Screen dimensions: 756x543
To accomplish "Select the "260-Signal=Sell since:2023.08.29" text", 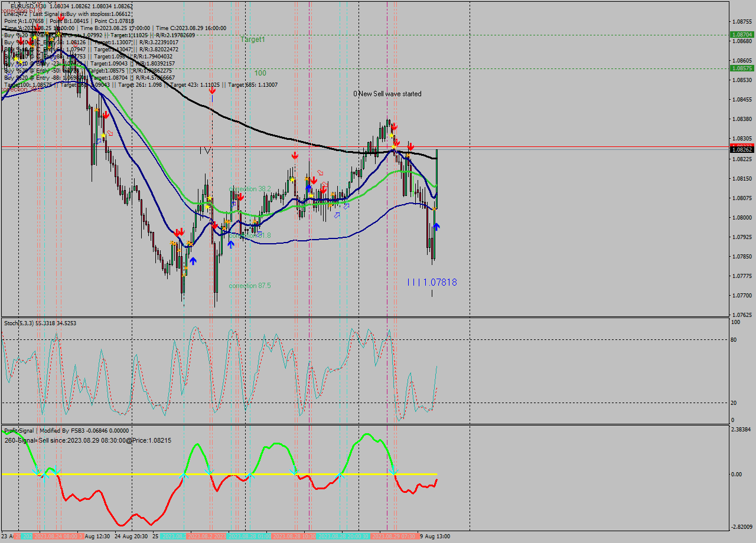I will 86,440.
